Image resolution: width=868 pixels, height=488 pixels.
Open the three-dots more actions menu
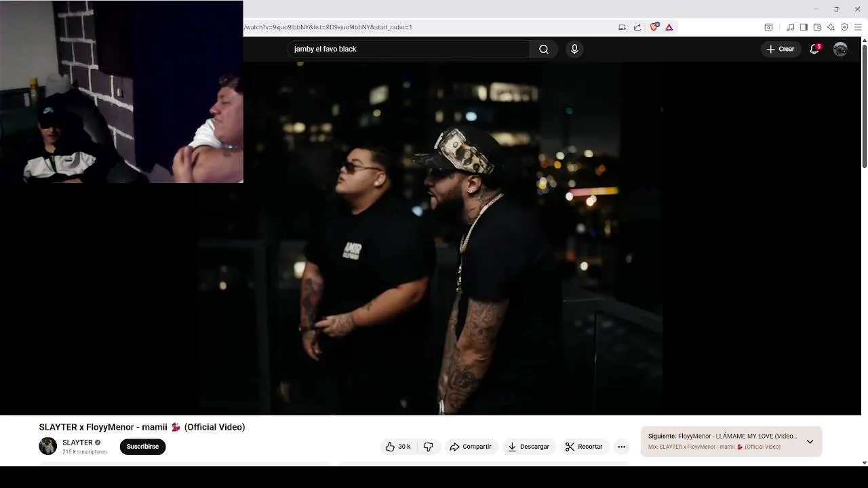(x=621, y=447)
